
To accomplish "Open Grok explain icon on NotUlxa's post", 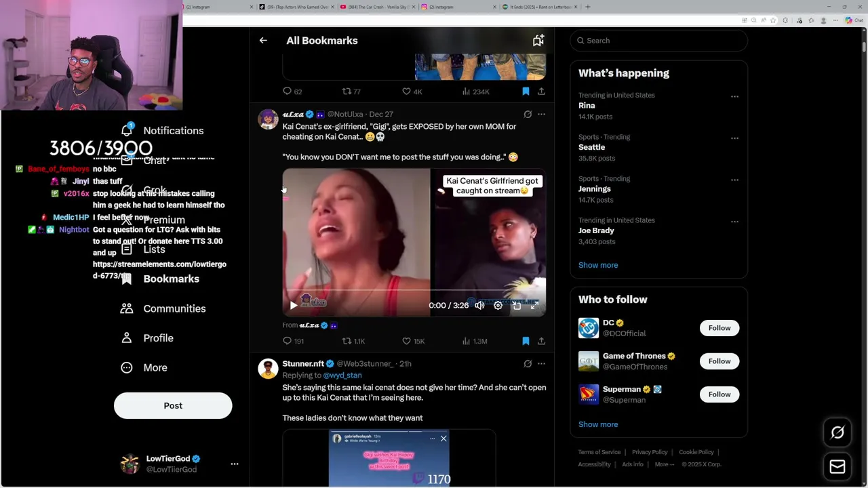I will tap(528, 115).
